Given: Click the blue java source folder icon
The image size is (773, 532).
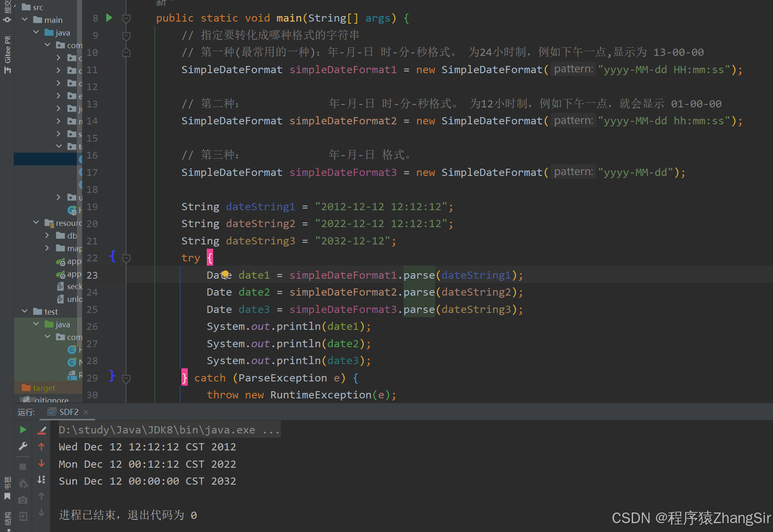Looking at the screenshot, I should (49, 33).
